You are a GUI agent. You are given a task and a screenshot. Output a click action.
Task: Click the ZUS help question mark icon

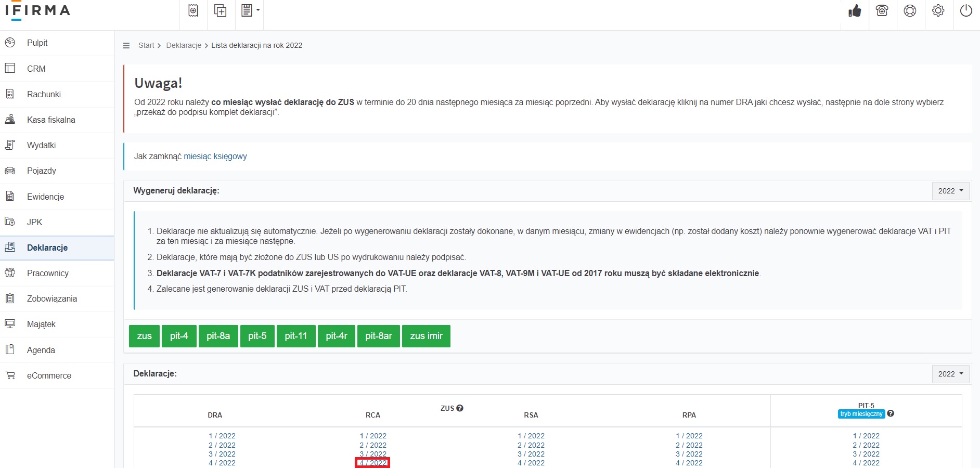click(460, 408)
